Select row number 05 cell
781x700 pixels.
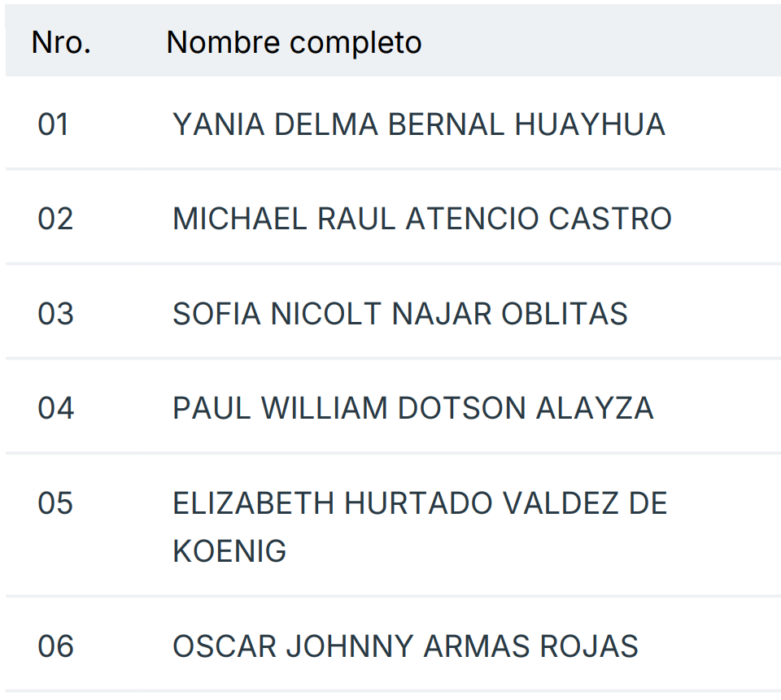click(x=55, y=503)
